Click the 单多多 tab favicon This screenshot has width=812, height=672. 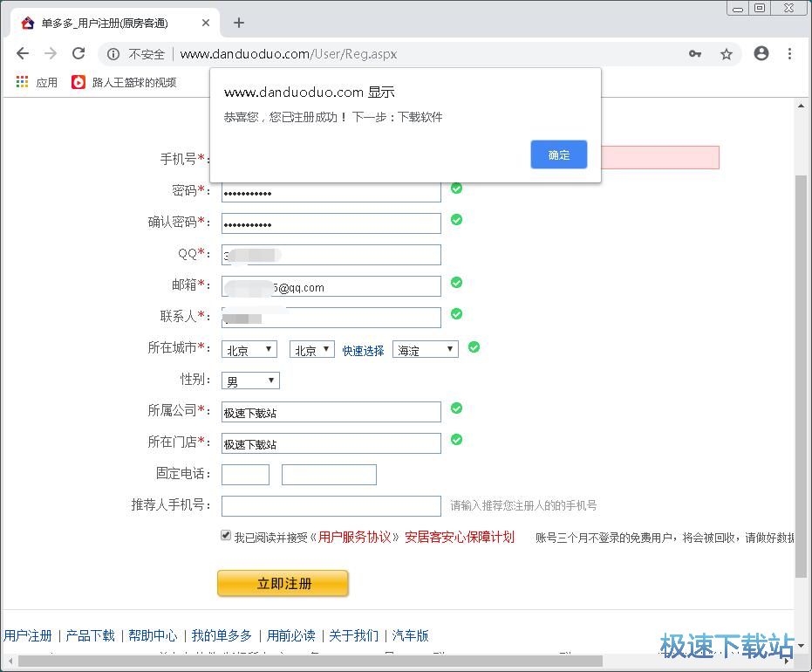click(28, 23)
